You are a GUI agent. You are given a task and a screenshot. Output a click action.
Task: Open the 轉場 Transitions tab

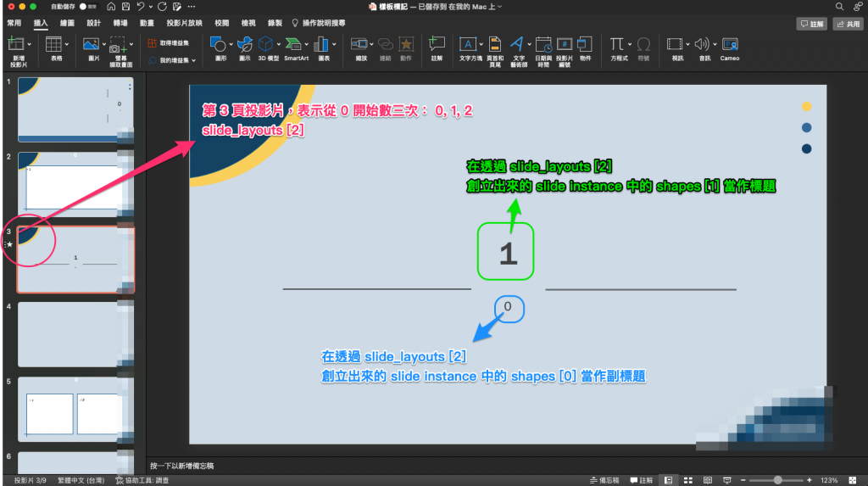click(x=120, y=23)
